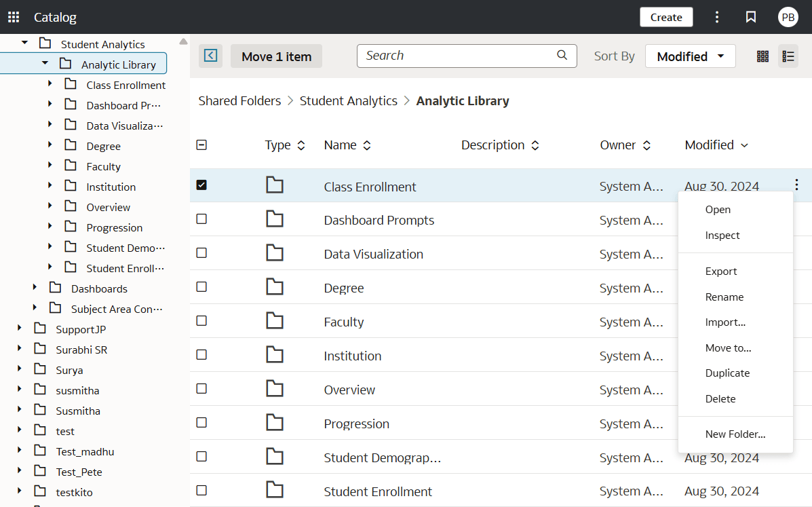The height and width of the screenshot is (507, 812).
Task: Switch to grid card view
Action: click(x=762, y=56)
